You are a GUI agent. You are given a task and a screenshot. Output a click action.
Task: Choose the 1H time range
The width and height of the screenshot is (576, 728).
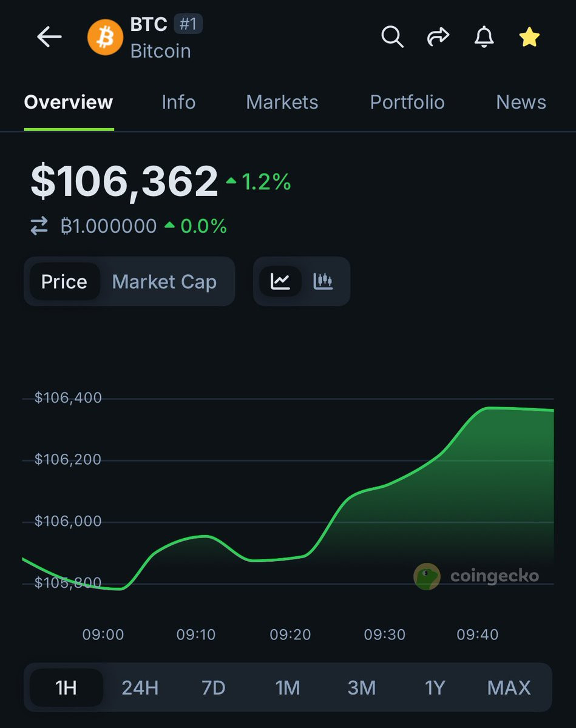click(x=66, y=687)
